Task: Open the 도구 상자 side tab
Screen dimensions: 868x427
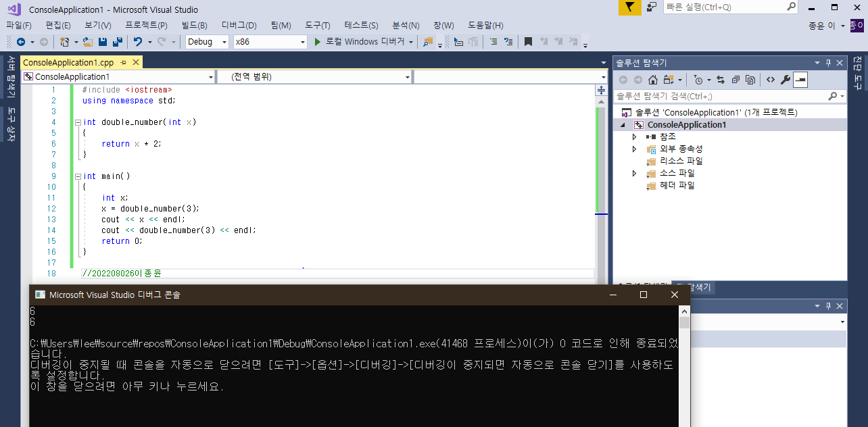Action: click(11, 124)
